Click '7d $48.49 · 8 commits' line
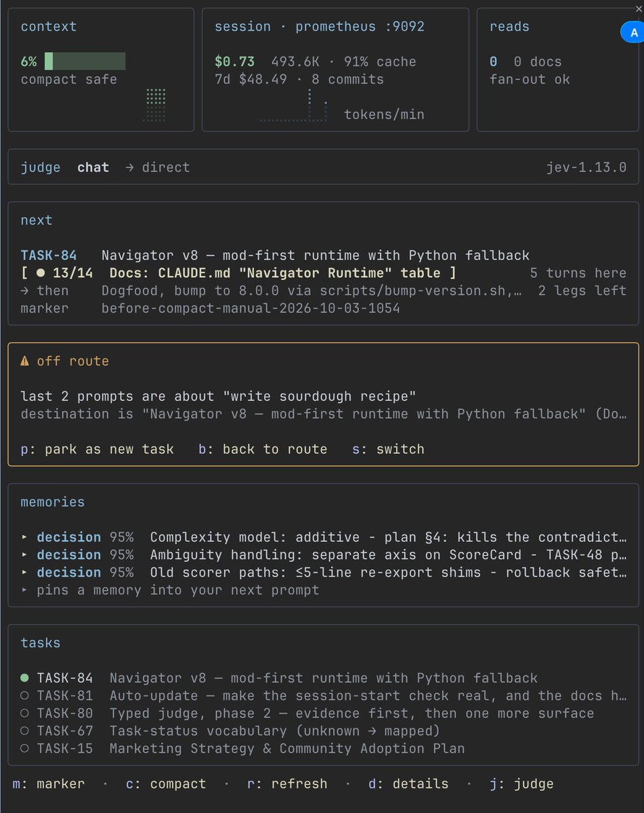 (x=299, y=79)
